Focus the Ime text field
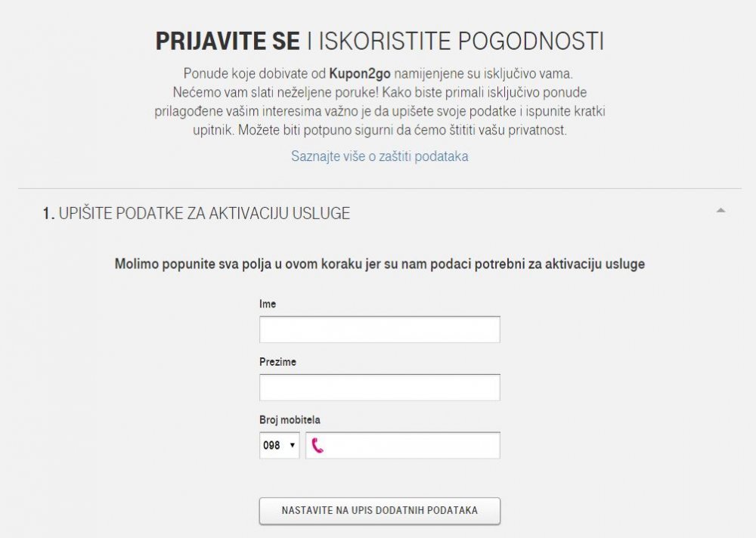Viewport: 756px width, 538px height. pyautogui.click(x=380, y=329)
